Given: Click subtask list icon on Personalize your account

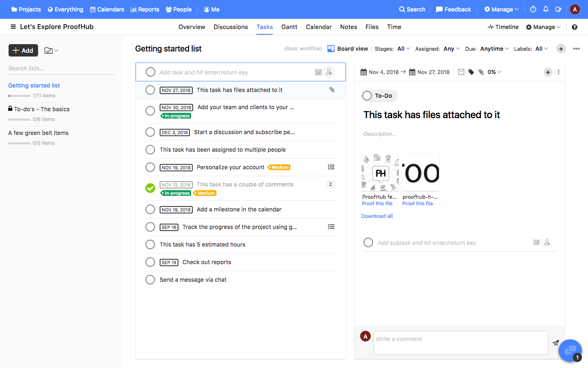Looking at the screenshot, I should tap(331, 167).
